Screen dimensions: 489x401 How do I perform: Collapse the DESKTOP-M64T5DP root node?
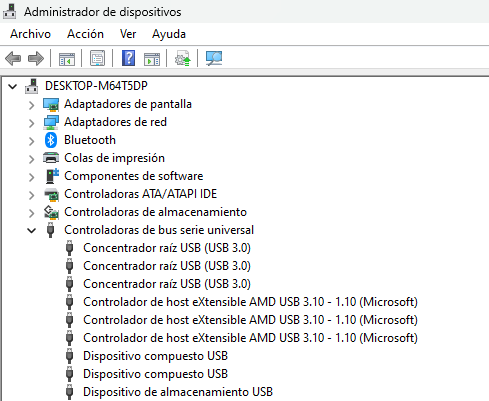[x=13, y=87]
